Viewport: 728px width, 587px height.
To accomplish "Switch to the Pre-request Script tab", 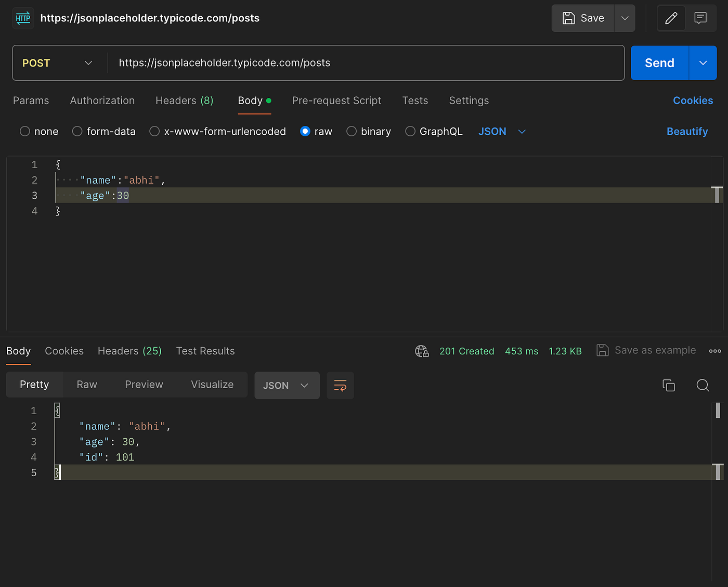I will 336,101.
